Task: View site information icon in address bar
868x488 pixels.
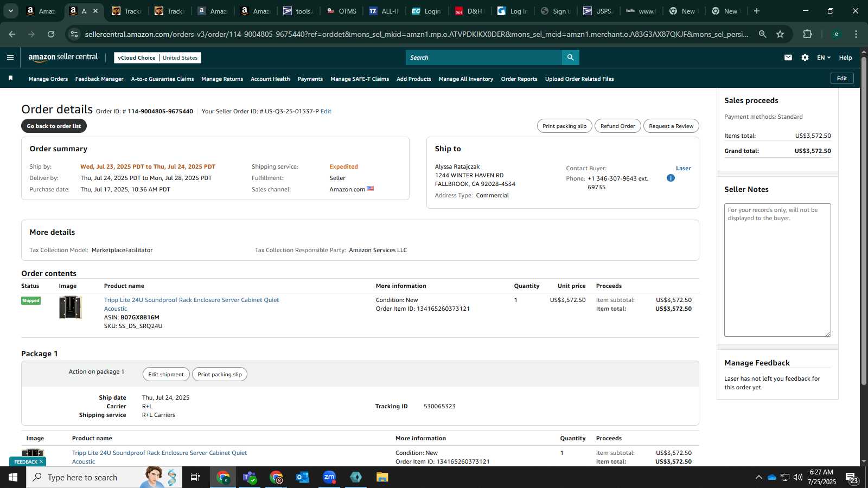Action: point(74,34)
